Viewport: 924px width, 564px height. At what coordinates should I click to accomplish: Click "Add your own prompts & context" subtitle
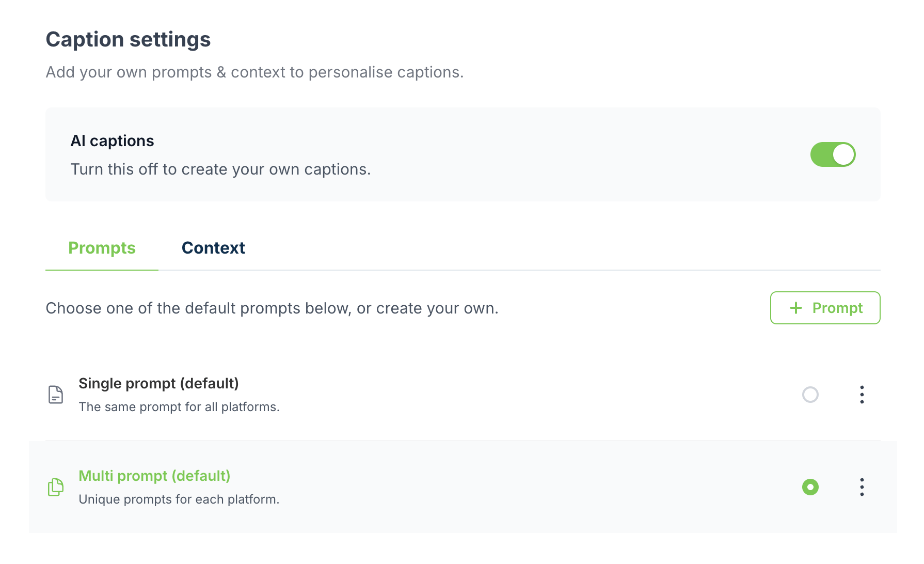coord(254,72)
